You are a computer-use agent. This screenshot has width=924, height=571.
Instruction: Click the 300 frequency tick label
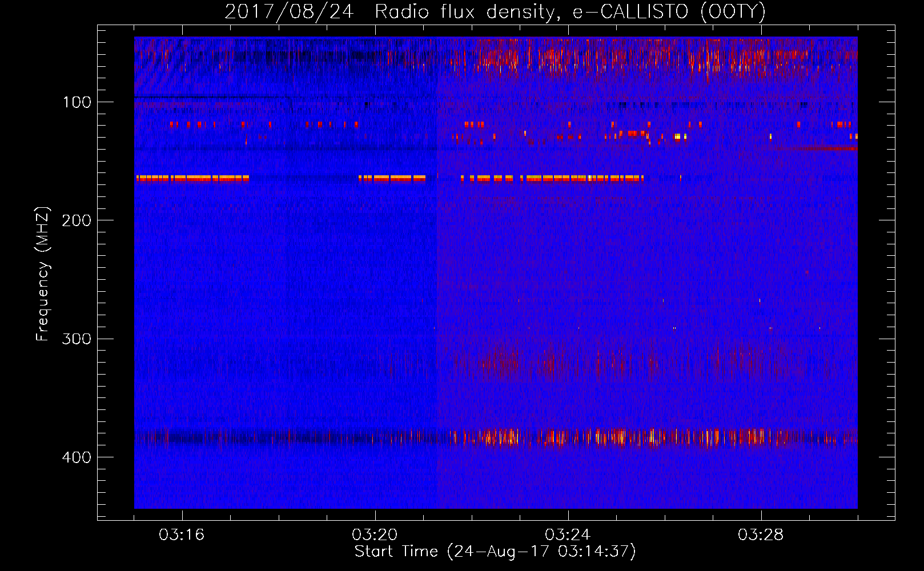pos(77,339)
